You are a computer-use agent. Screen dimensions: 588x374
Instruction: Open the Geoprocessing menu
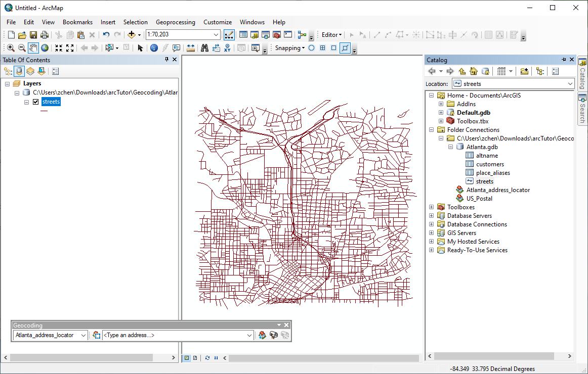(176, 22)
